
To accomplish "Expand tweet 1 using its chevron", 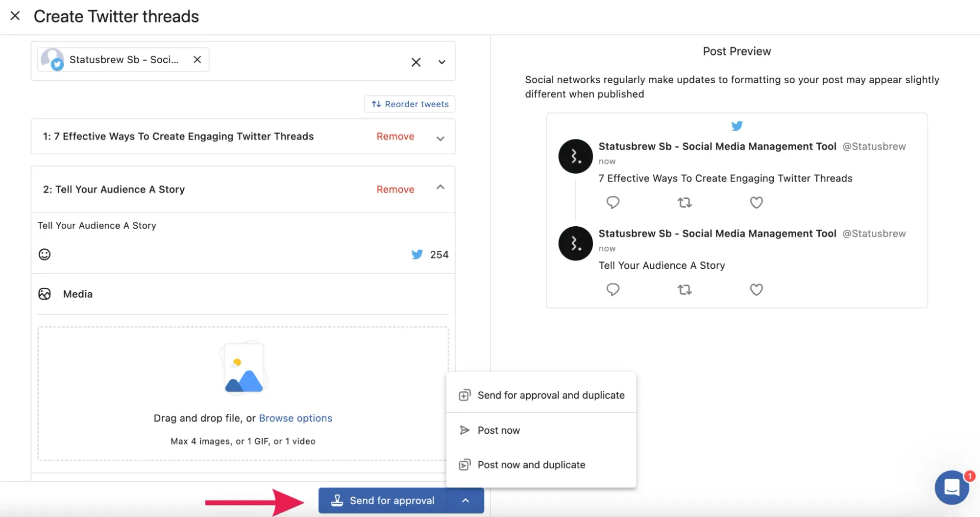I will click(440, 138).
